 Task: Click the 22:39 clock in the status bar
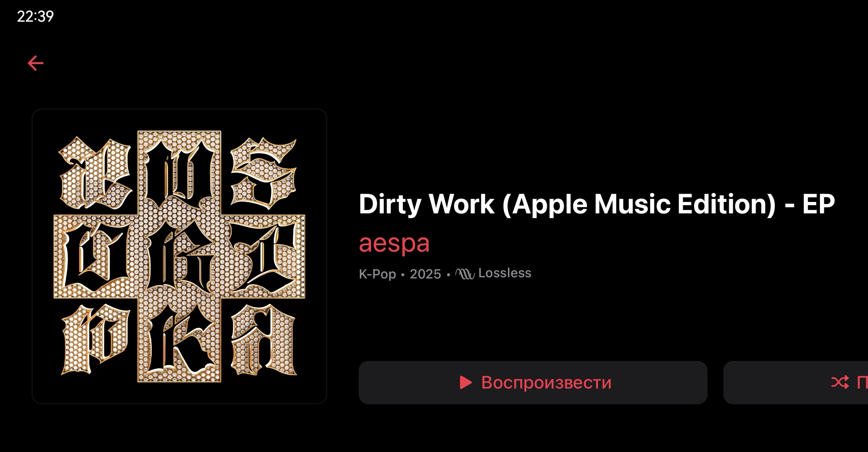35,16
